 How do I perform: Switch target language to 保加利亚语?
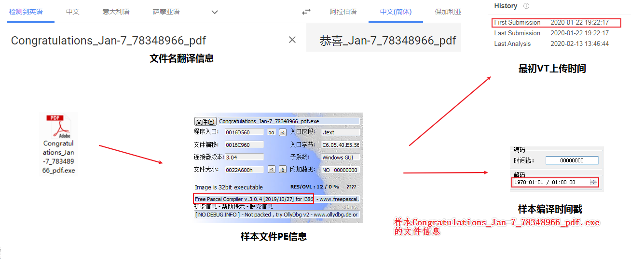[448, 12]
